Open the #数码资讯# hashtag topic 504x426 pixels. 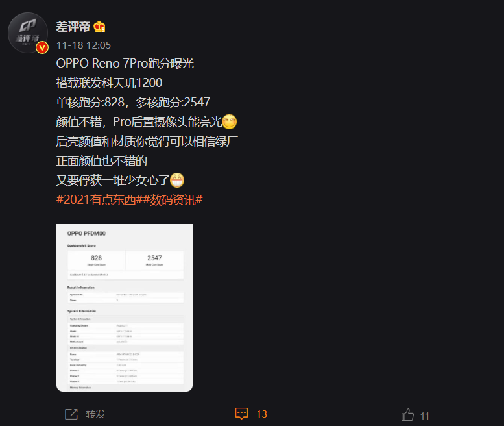coord(173,200)
